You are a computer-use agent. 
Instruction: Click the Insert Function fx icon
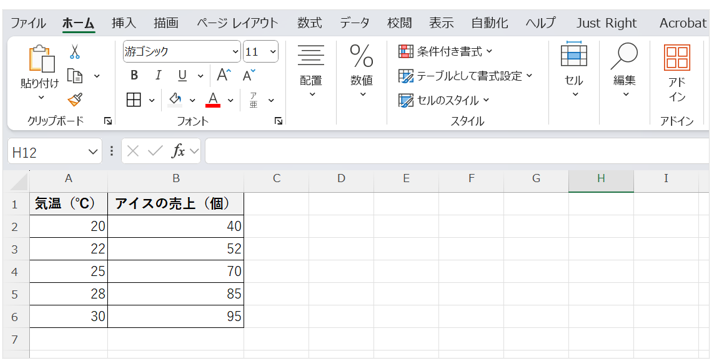point(178,151)
